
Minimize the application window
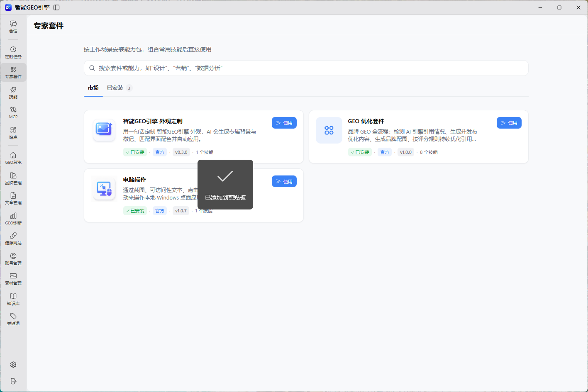540,7
